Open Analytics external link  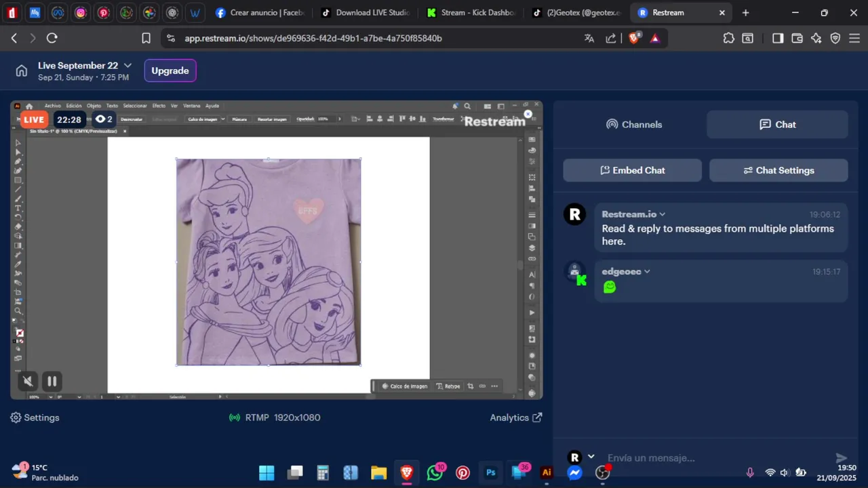coord(516,418)
